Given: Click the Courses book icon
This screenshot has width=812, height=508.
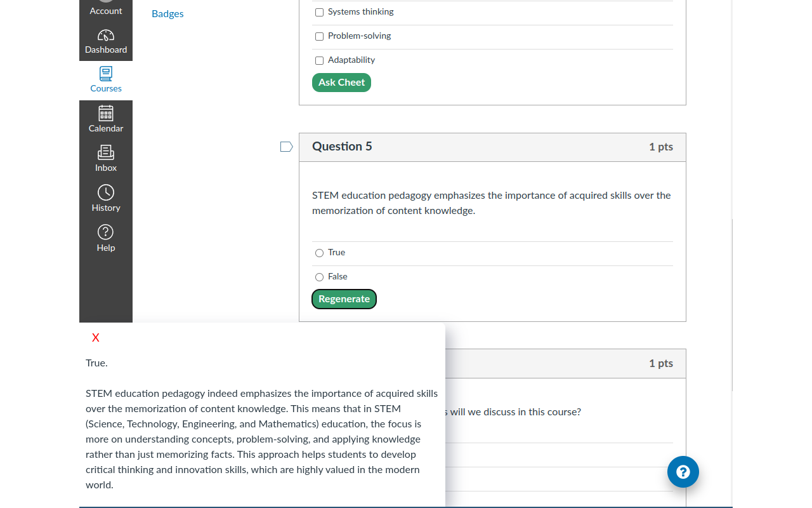Looking at the screenshot, I should click(x=106, y=74).
